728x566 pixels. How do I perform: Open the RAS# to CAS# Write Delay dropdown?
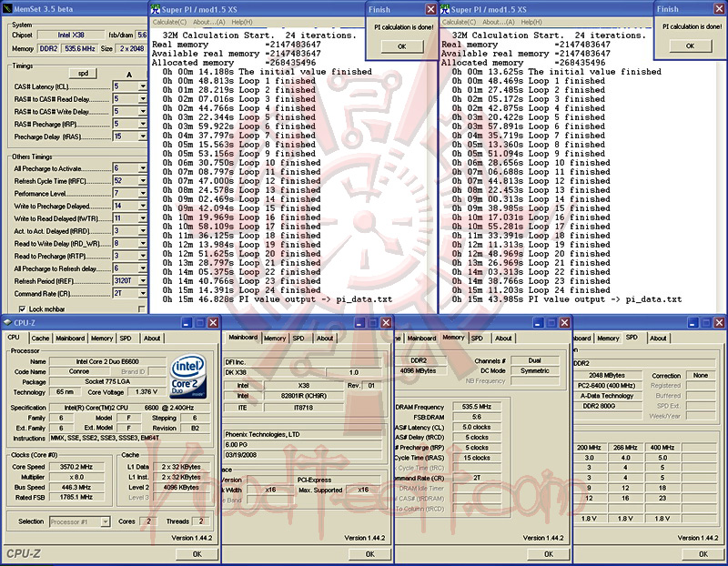coord(143,111)
